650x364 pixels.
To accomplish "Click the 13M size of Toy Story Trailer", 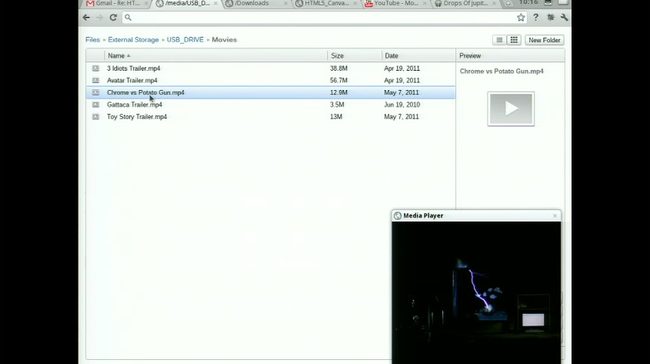I will tap(336, 117).
